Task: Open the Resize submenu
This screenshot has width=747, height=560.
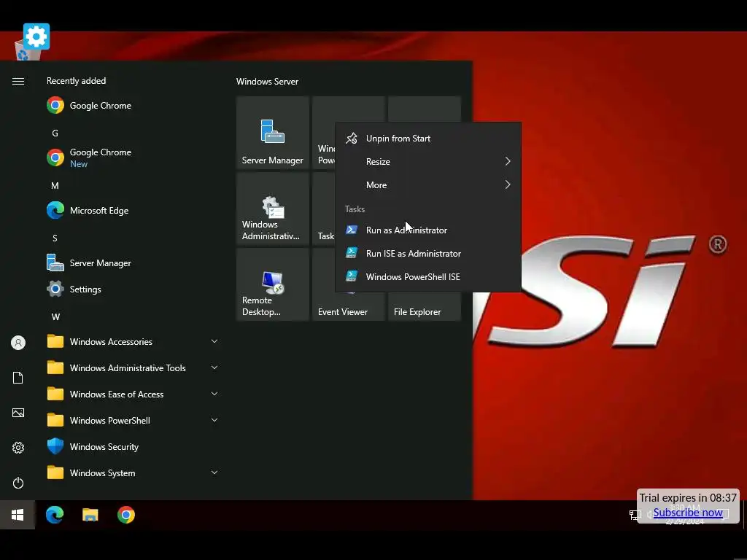Action: click(428, 161)
